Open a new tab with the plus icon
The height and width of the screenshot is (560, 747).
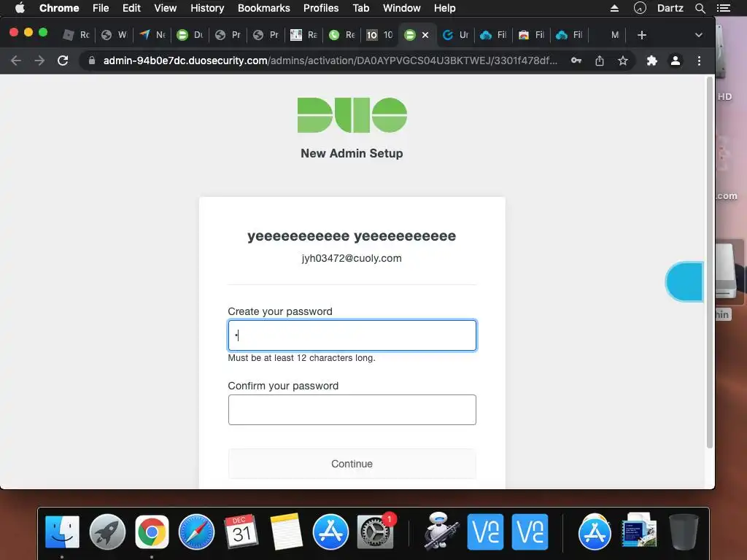(642, 35)
